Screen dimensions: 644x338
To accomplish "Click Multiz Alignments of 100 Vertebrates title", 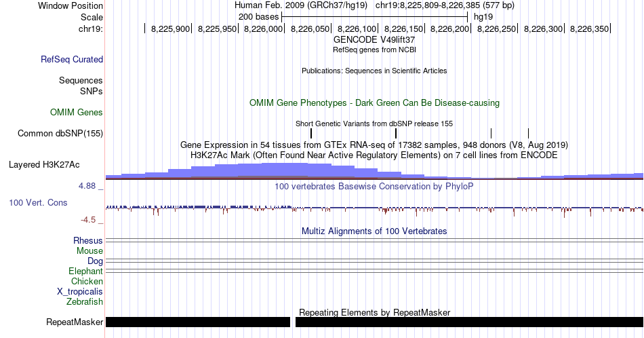I will pos(374,231).
